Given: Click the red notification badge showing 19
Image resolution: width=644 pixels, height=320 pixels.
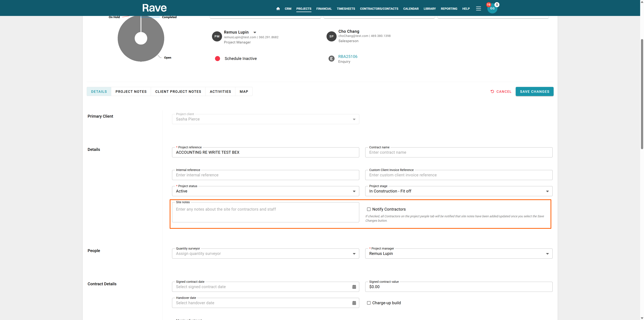Looking at the screenshot, I should coord(488,5).
